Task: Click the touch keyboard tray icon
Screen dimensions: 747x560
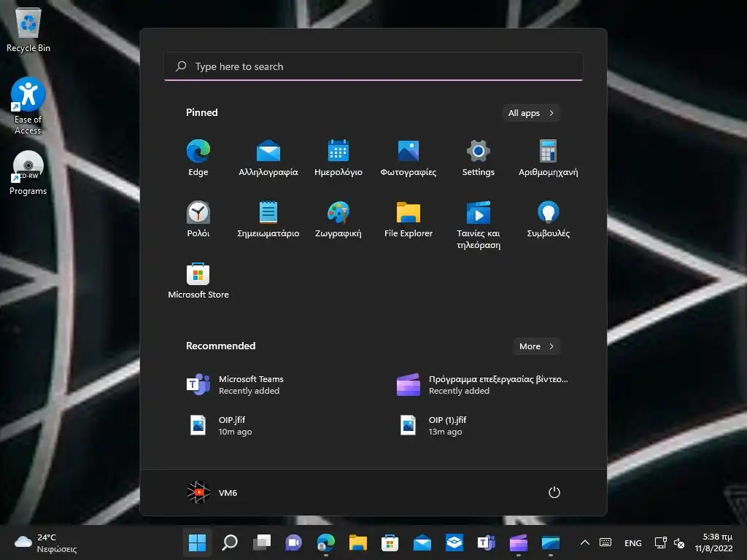Action: (x=605, y=542)
